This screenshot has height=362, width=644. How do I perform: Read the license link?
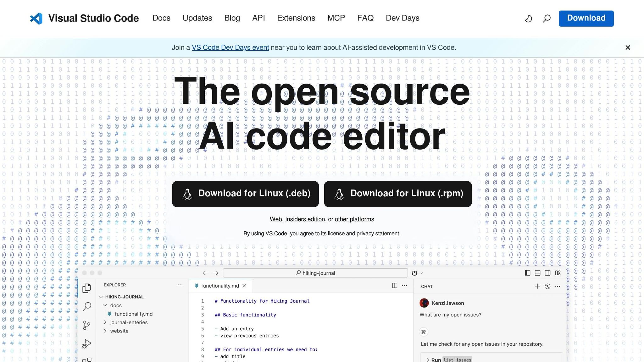pyautogui.click(x=336, y=233)
